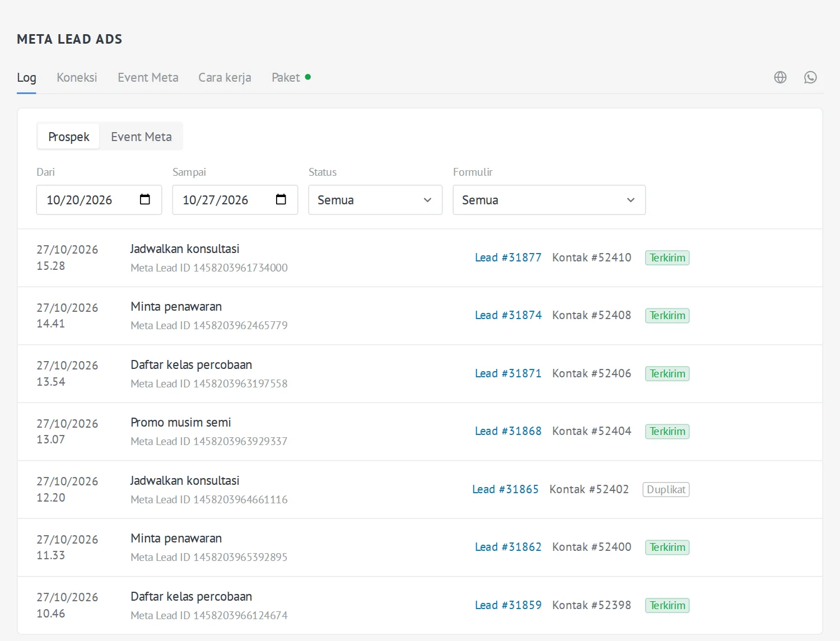Viewport: 840px width, 641px height.
Task: Click Kontak #52410 text
Action: pyautogui.click(x=591, y=258)
